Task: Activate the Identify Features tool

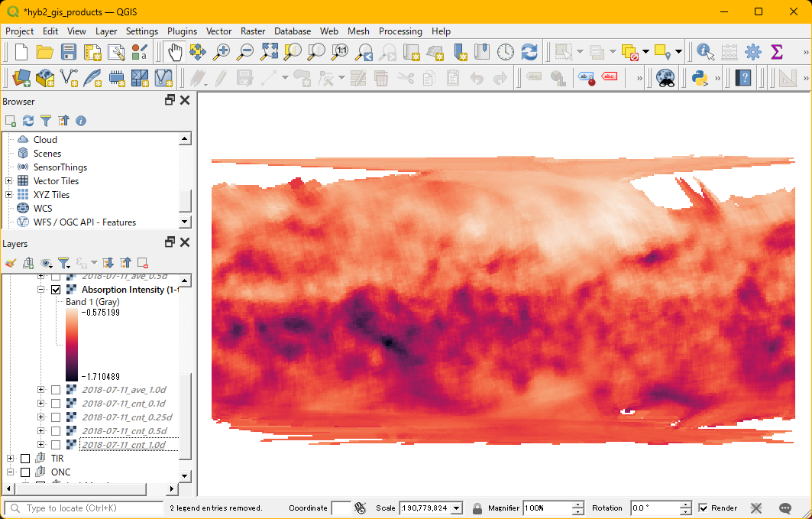Action: point(705,52)
